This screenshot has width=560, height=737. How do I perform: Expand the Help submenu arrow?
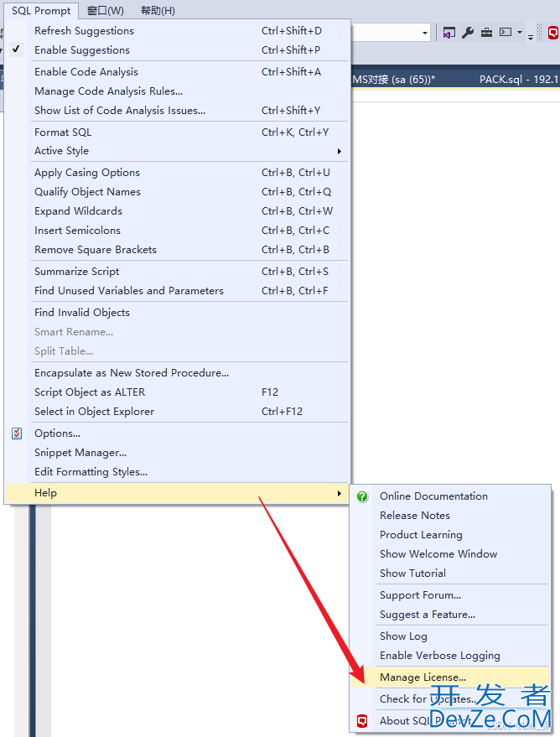(x=339, y=493)
